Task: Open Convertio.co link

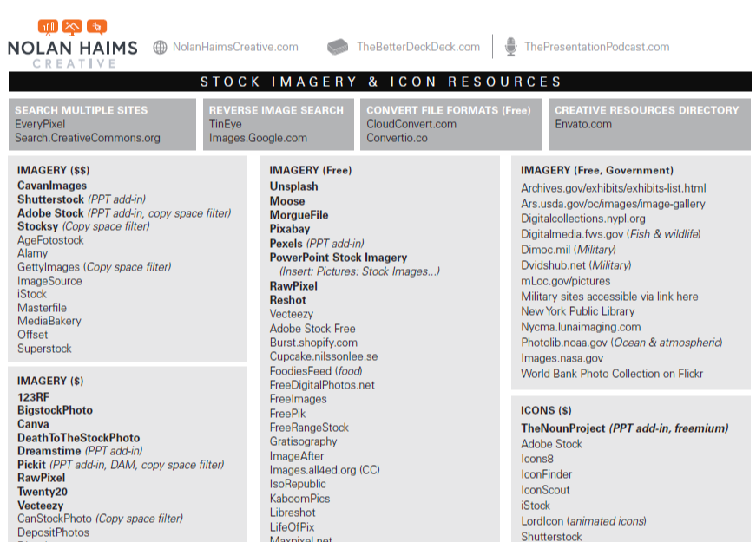Action: tap(397, 138)
